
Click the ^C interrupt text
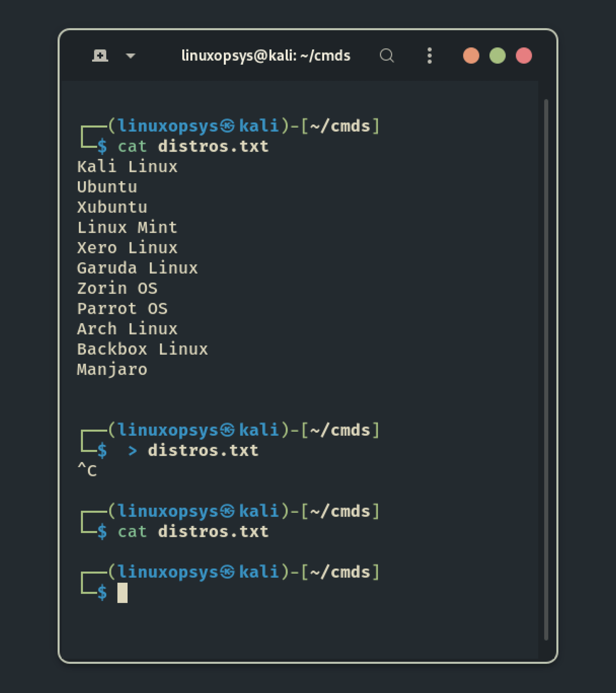coord(87,471)
